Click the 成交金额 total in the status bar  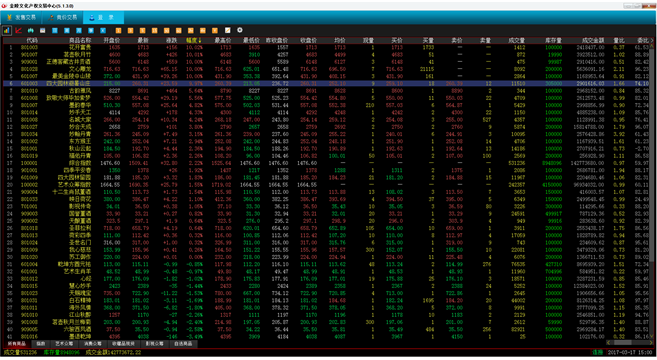tap(114, 352)
